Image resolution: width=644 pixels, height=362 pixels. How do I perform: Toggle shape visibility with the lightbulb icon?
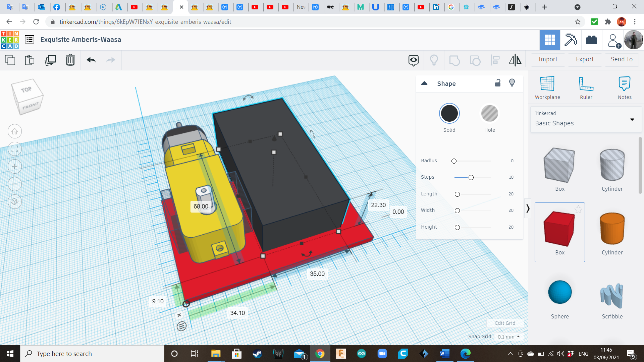(512, 83)
